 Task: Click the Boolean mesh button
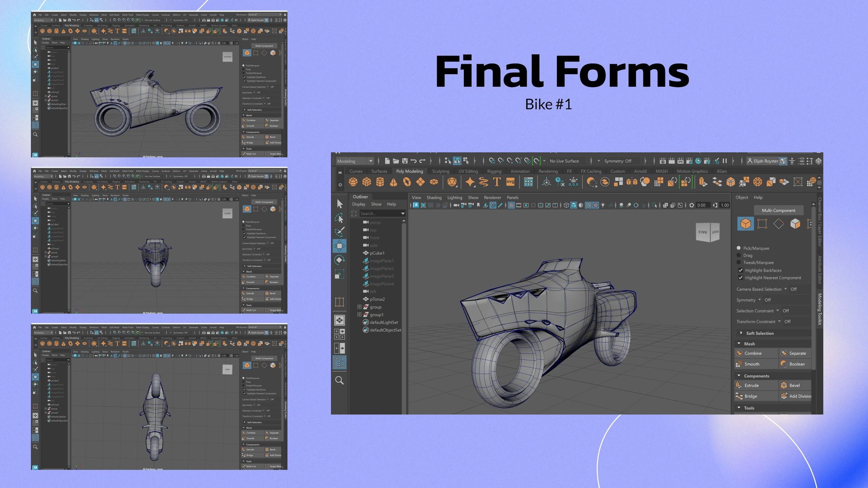(x=796, y=364)
